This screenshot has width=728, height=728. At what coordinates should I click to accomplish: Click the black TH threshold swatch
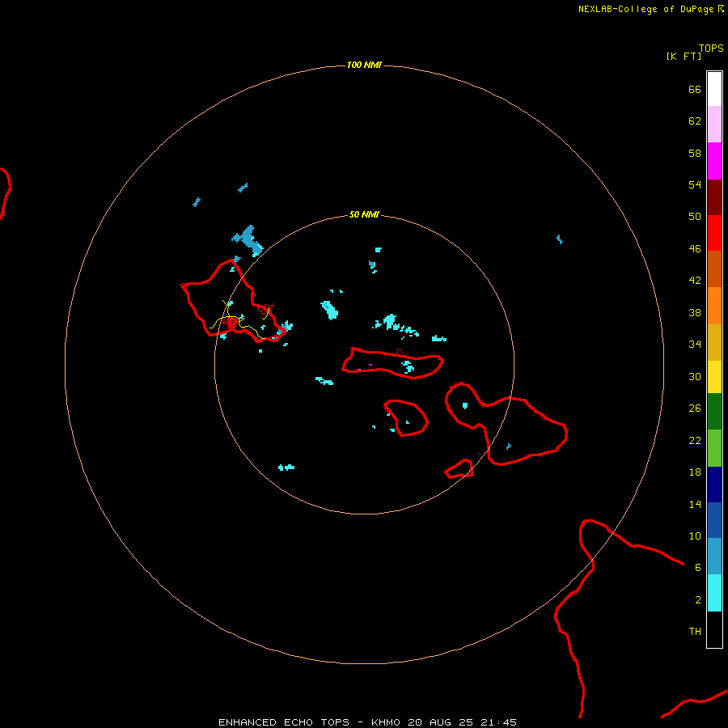pyautogui.click(x=714, y=629)
